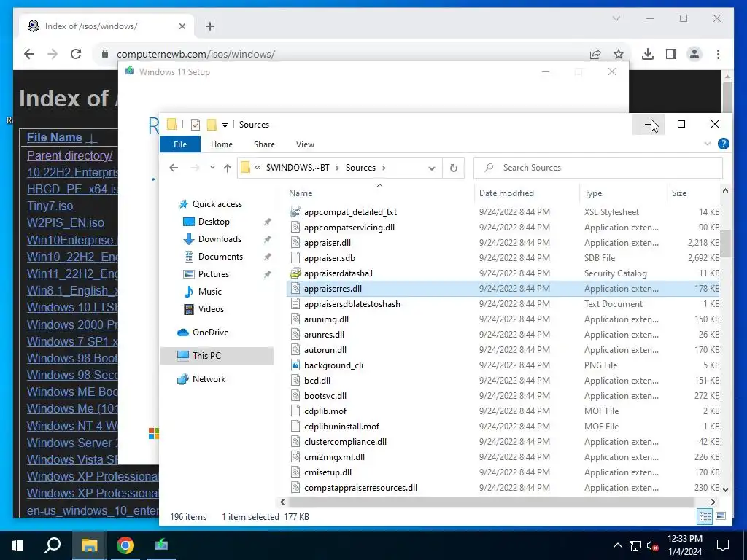747x560 pixels.
Task: Click the Chrome download icon
Action: (648, 54)
